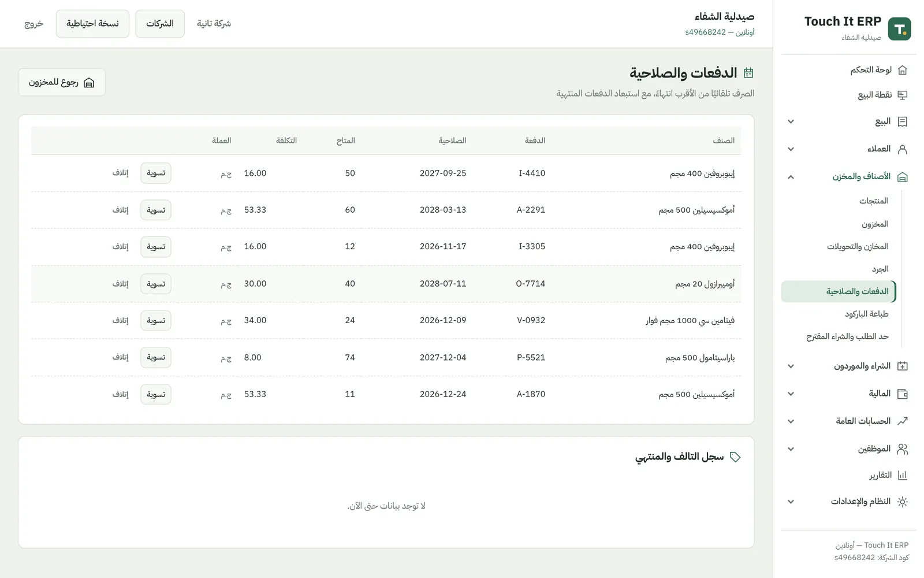Viewport: 924px width, 578px height.
Task: Expand the المالية chevron
Action: tap(791, 394)
